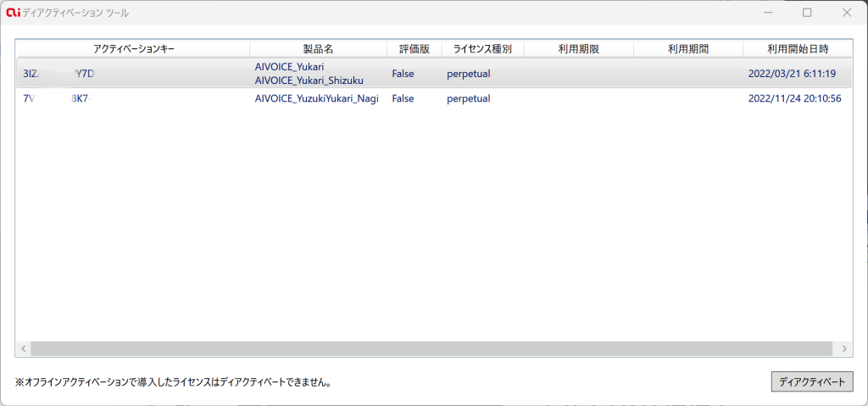Image resolution: width=868 pixels, height=406 pixels.
Task: Select the AIVOICE_YuzukiYukari_Nagi license row
Action: 434,99
